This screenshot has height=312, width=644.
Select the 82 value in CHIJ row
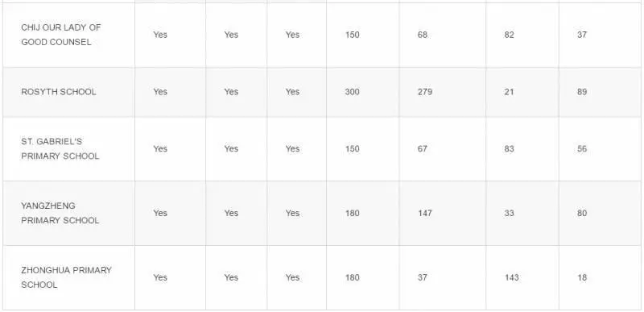click(509, 35)
